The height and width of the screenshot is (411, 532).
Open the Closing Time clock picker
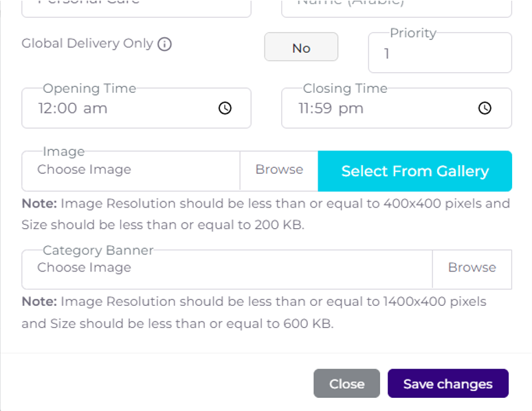pyautogui.click(x=485, y=108)
